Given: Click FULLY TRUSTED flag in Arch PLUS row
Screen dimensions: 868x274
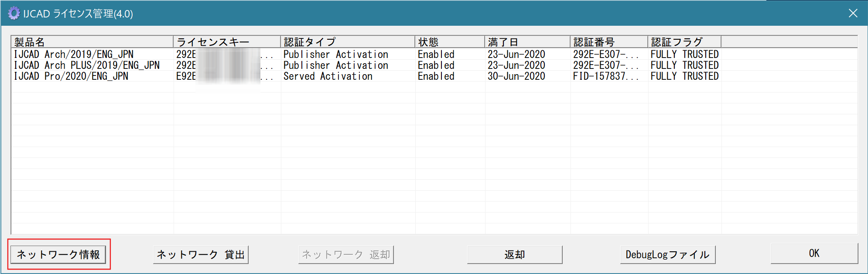Looking at the screenshot, I should pyautogui.click(x=684, y=65).
